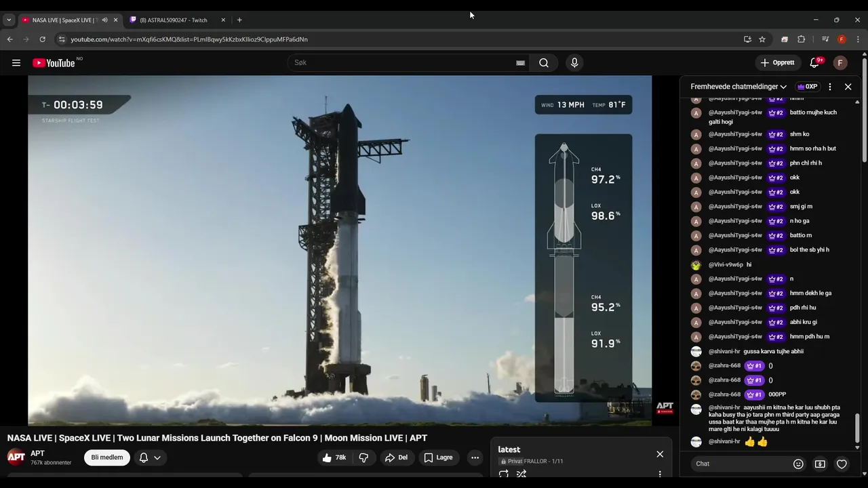This screenshot has width=868, height=488.
Task: Like the video with 78k thumbs up
Action: (x=335, y=457)
